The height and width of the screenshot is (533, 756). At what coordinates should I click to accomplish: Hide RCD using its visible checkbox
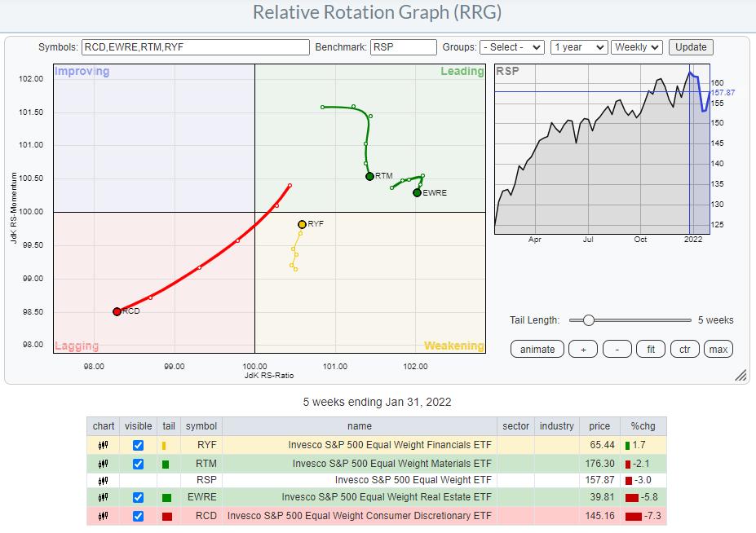click(x=137, y=516)
